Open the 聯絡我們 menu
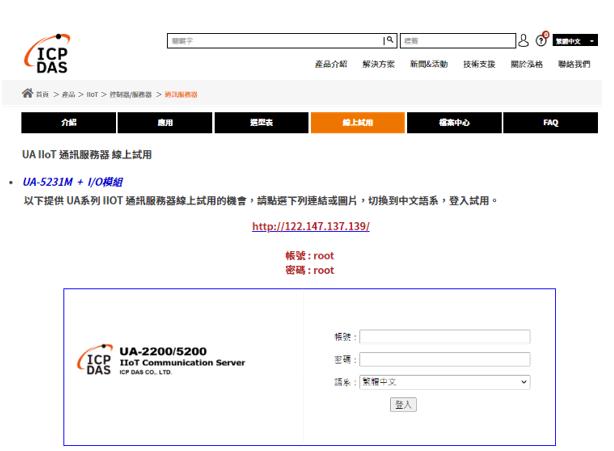The height and width of the screenshot is (451, 614). point(574,64)
